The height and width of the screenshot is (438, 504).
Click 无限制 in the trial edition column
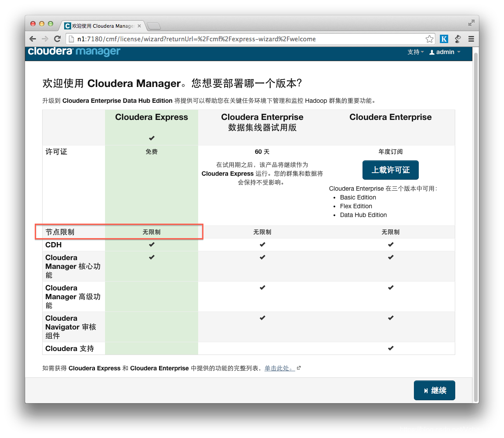point(262,232)
